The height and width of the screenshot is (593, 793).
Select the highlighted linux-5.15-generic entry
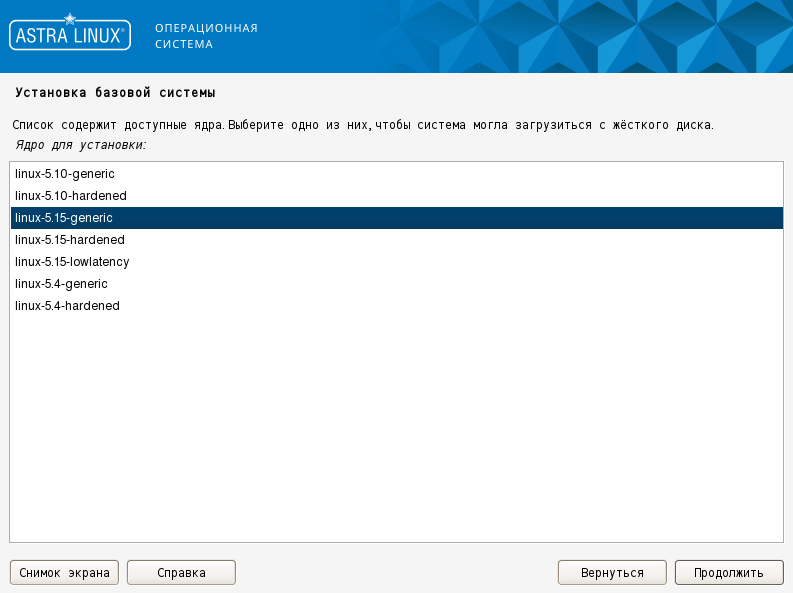click(396, 218)
